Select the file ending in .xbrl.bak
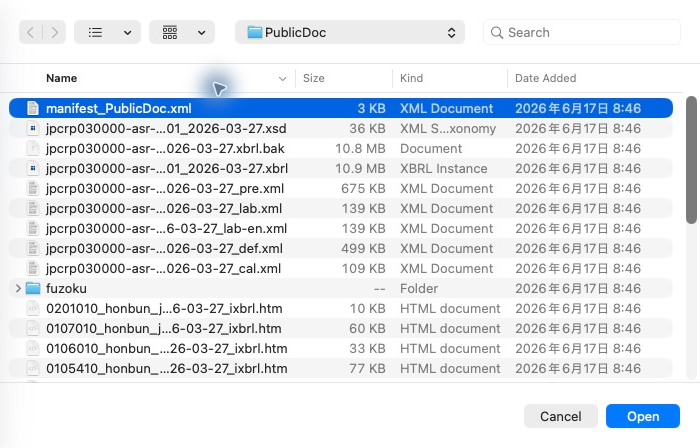Screen dimensions: 700x448 165,149
